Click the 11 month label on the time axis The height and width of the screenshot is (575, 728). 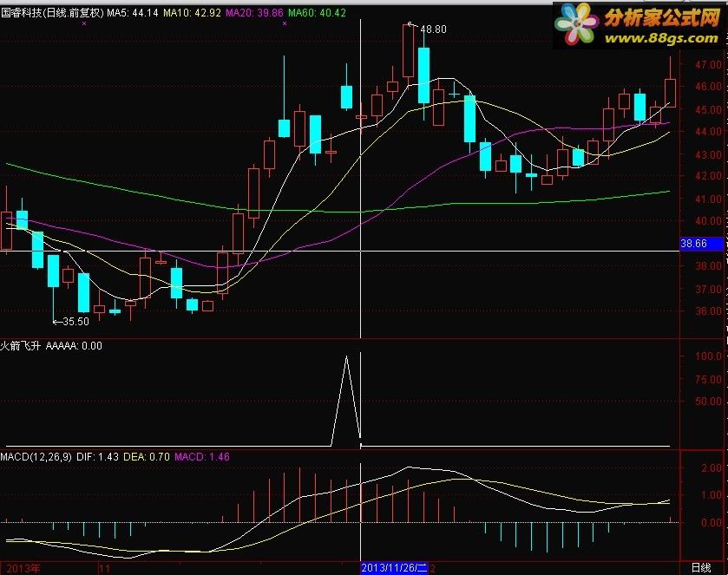pyautogui.click(x=105, y=569)
